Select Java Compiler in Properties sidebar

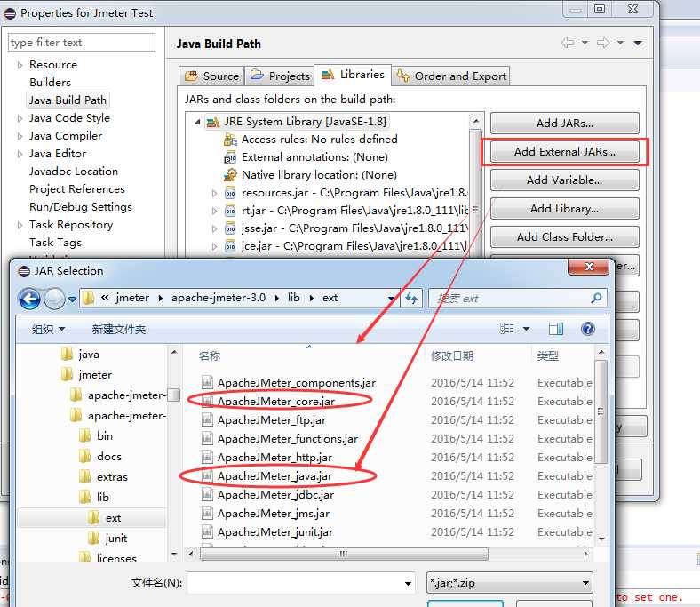pyautogui.click(x=66, y=136)
